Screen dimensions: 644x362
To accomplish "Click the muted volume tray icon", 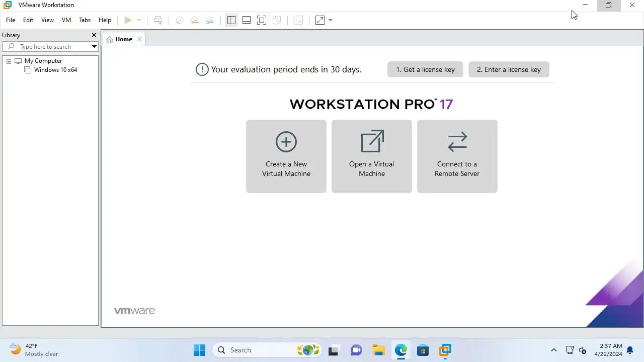I will (583, 350).
